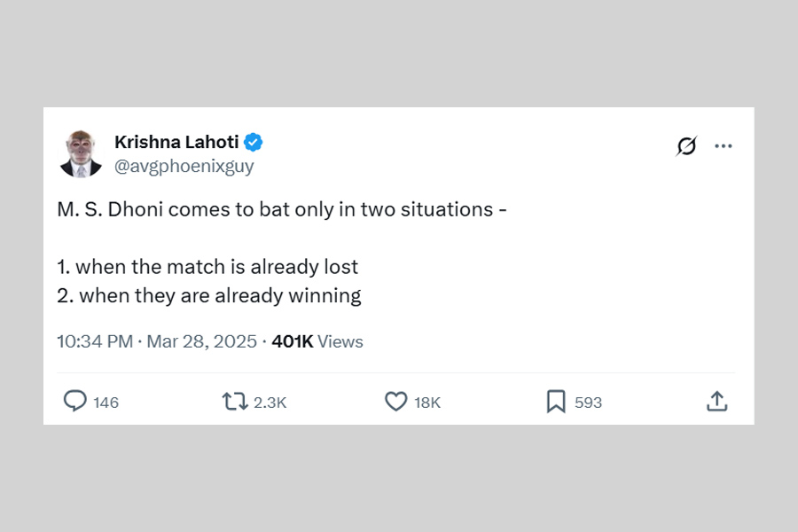Click the reply speech bubble icon
Viewport: 798px width, 532px height.
coord(75,402)
